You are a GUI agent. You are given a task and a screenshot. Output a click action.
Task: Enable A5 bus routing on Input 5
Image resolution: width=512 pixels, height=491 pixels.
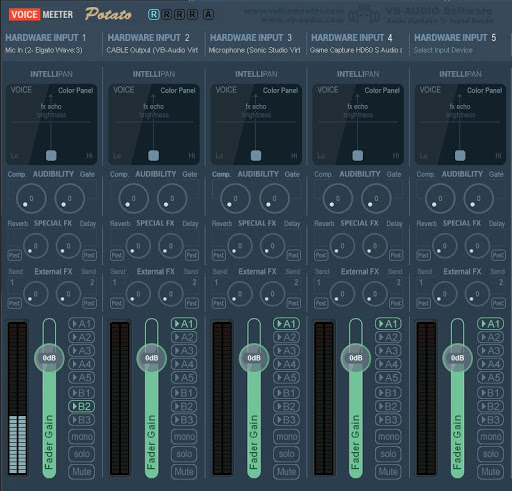point(491,377)
